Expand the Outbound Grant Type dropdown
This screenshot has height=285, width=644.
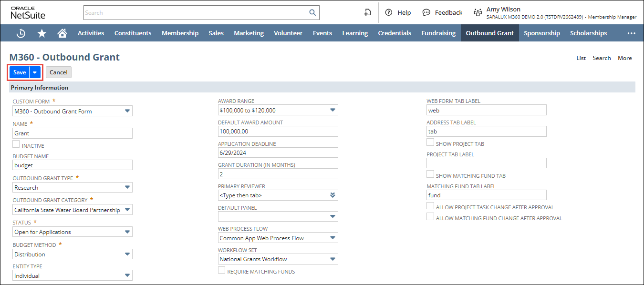pos(127,187)
